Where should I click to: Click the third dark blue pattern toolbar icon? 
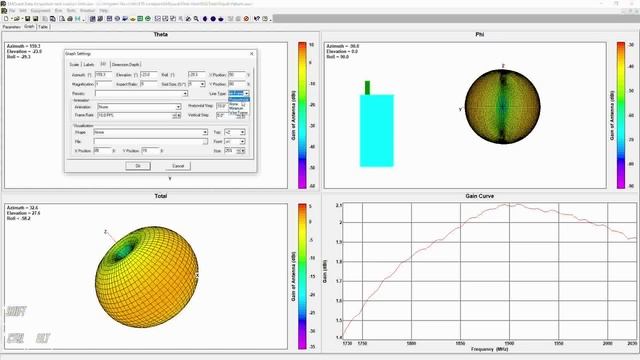tap(221, 19)
